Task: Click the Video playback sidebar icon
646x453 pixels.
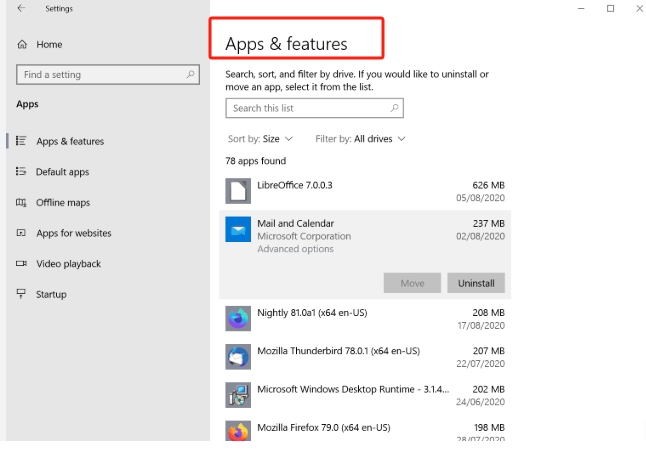Action: pos(21,264)
